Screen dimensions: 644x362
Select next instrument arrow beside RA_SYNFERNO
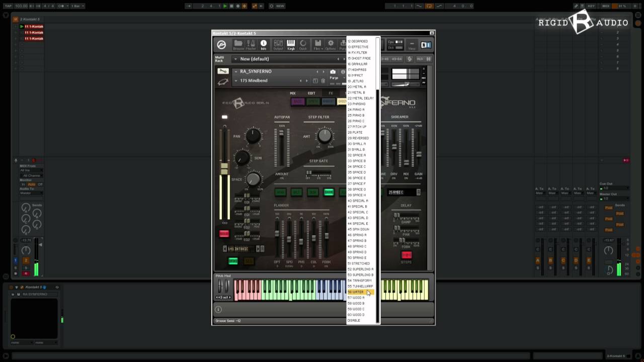323,71
